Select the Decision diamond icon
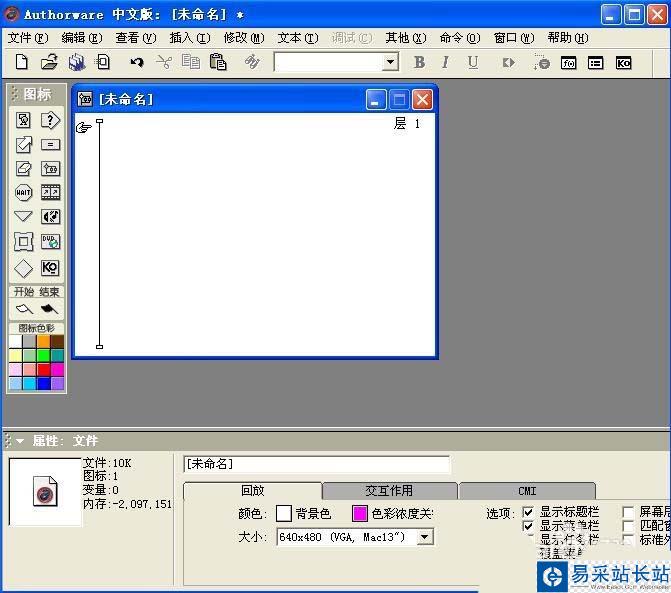 pyautogui.click(x=23, y=268)
